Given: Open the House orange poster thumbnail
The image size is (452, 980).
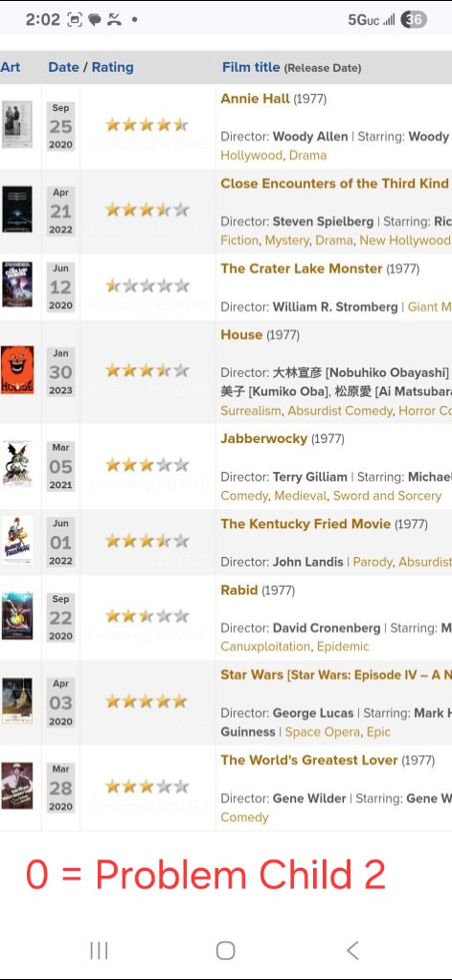Looking at the screenshot, I should coord(17,370).
